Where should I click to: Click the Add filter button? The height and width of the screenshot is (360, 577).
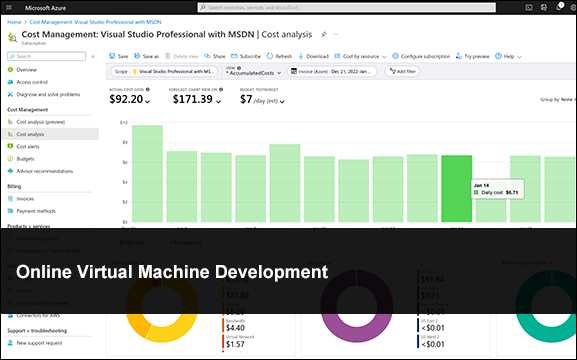click(x=402, y=71)
